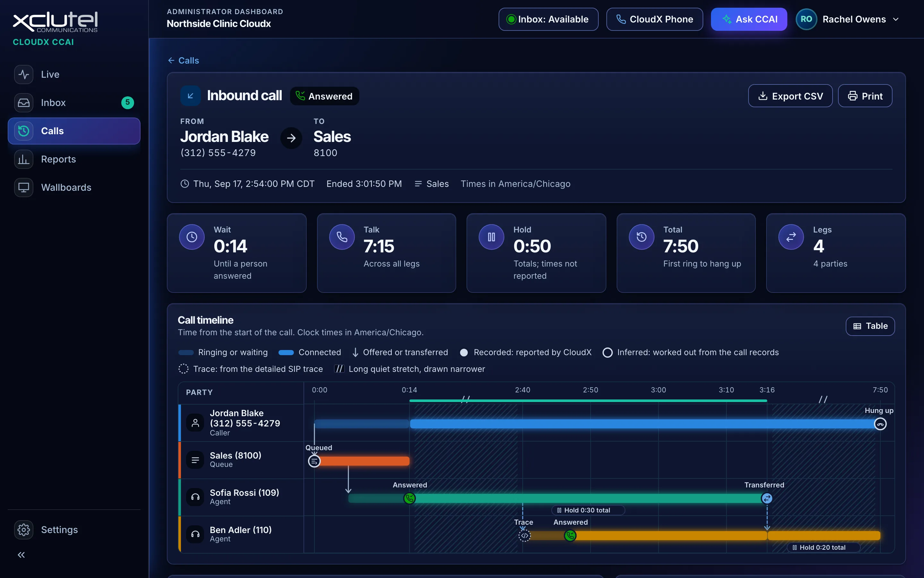The height and width of the screenshot is (578, 924).
Task: Click Sofia Rossi Answered marker
Action: (x=409, y=498)
